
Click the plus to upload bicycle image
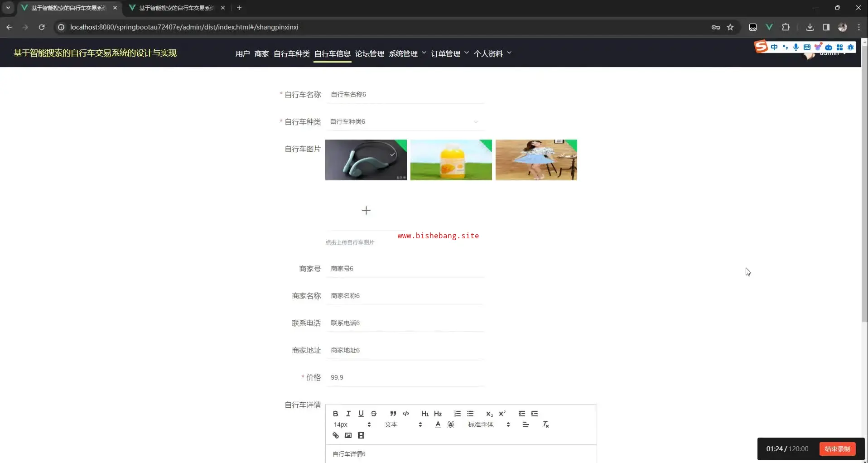(x=366, y=210)
